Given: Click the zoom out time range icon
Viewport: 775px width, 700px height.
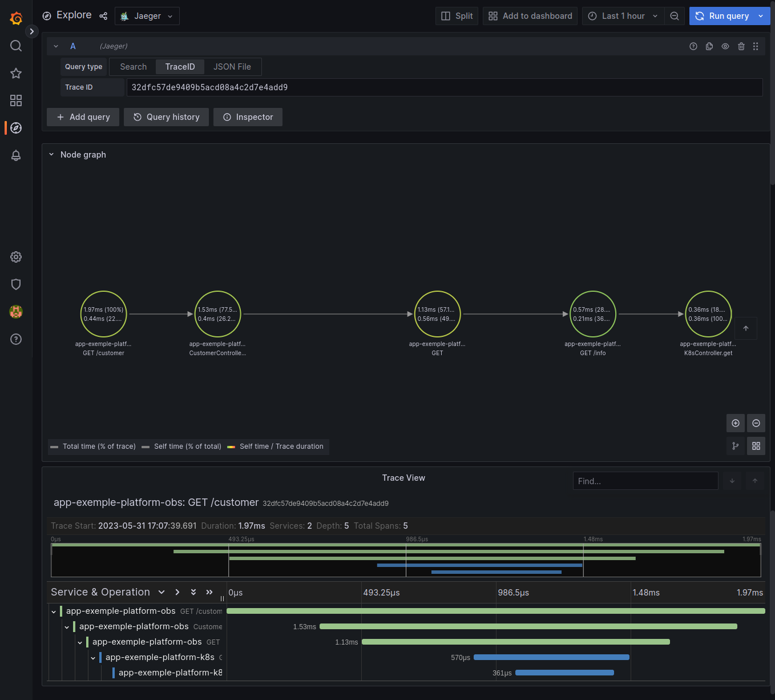Looking at the screenshot, I should pos(675,16).
